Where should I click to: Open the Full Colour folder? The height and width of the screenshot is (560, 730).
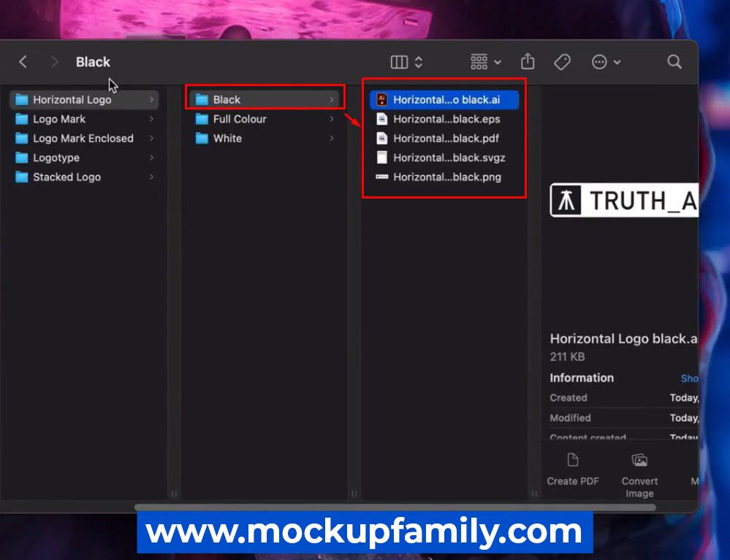239,119
